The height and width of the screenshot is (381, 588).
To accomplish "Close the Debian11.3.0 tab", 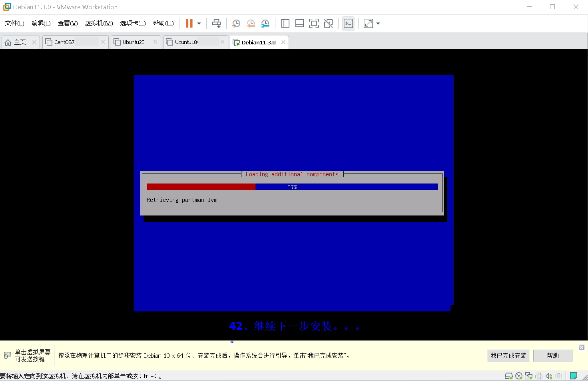I will click(283, 42).
